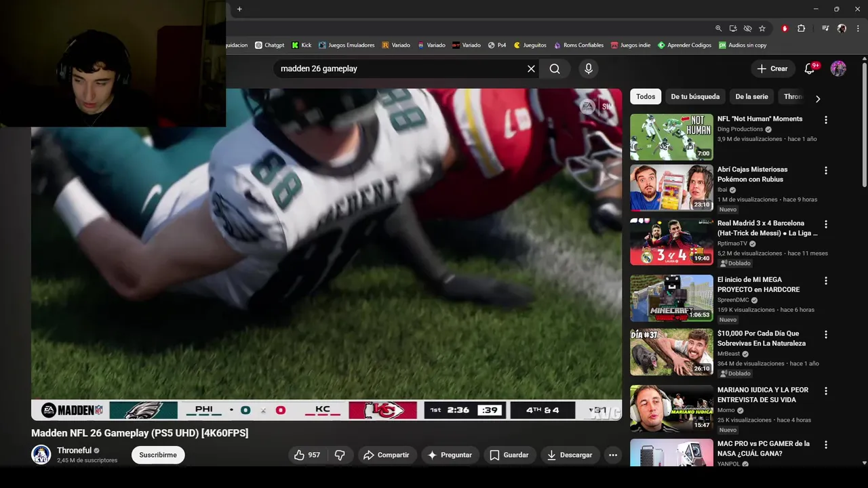Open the Audios sin copy bookmark

743,45
